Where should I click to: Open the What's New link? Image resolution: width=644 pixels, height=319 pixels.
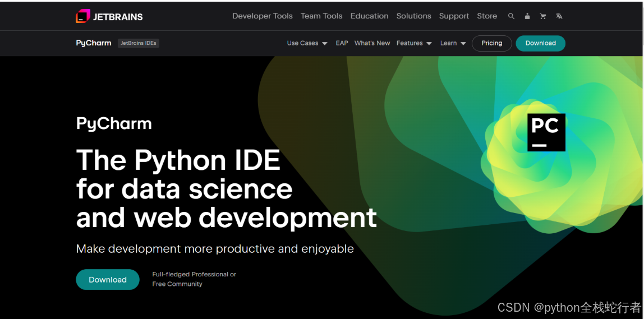coord(372,43)
